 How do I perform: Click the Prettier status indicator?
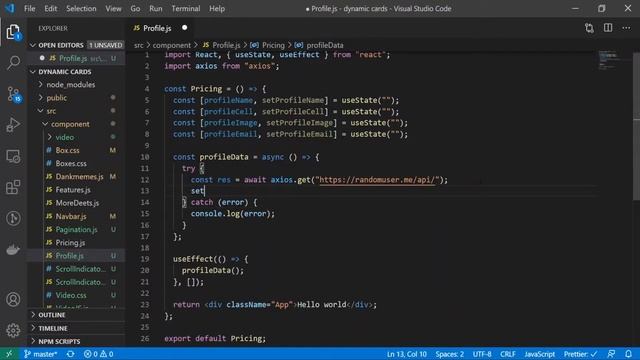[580, 354]
